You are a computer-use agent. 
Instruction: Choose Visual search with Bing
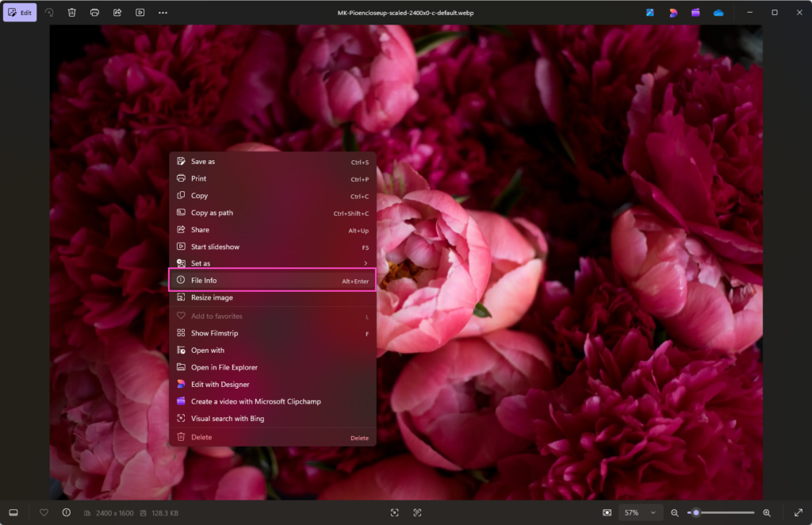(x=273, y=419)
